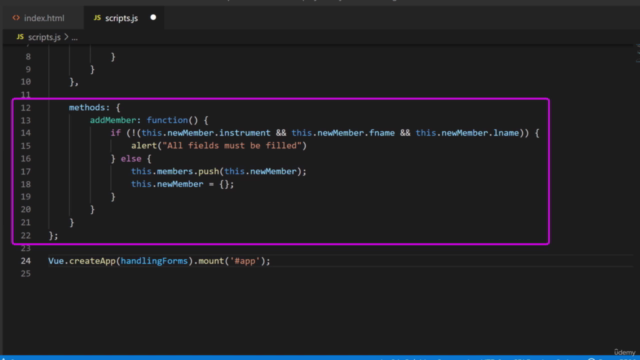Click the unsaved dot on scripts.js tab
Screen dimensions: 640x360
pos(153,18)
